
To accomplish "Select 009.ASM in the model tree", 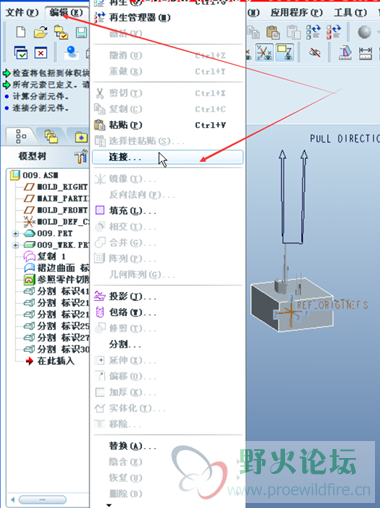I will tap(34, 175).
